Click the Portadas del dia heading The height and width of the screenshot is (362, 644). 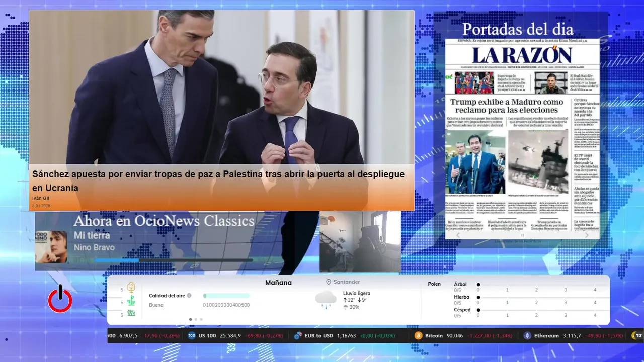click(518, 29)
